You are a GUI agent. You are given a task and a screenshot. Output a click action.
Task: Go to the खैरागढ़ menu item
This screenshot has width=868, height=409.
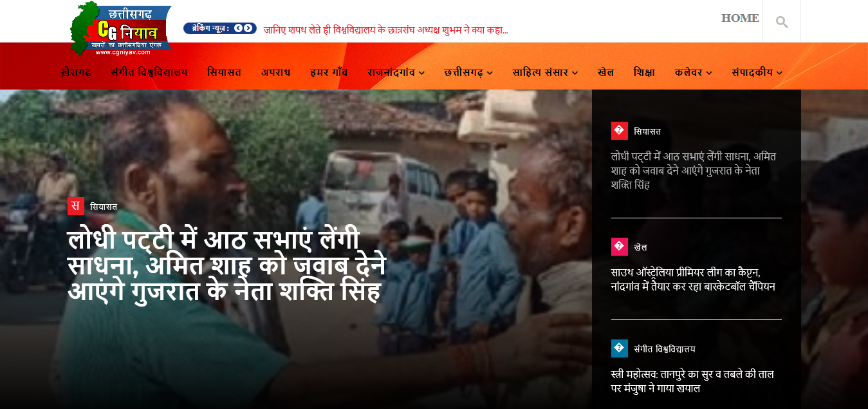[76, 72]
